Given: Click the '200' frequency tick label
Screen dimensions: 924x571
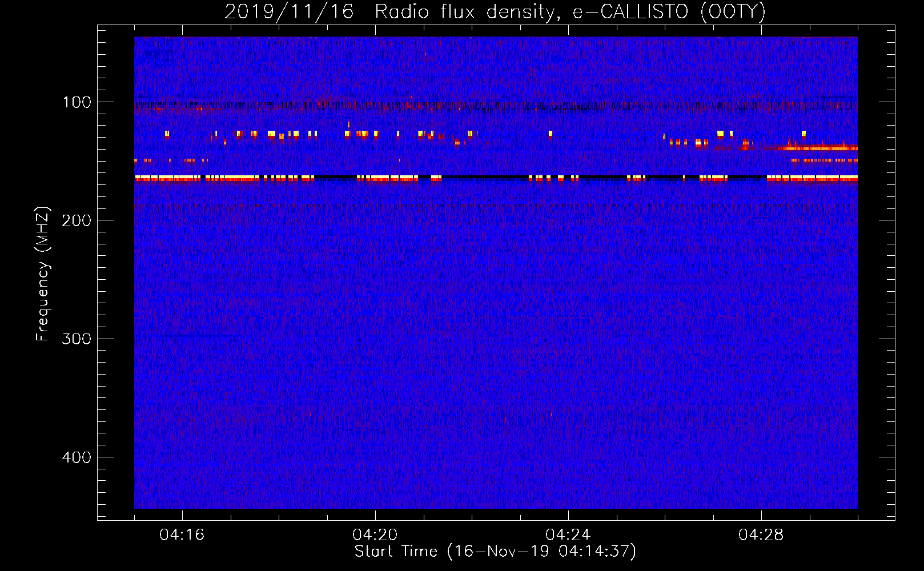Looking at the screenshot, I should click(77, 220).
